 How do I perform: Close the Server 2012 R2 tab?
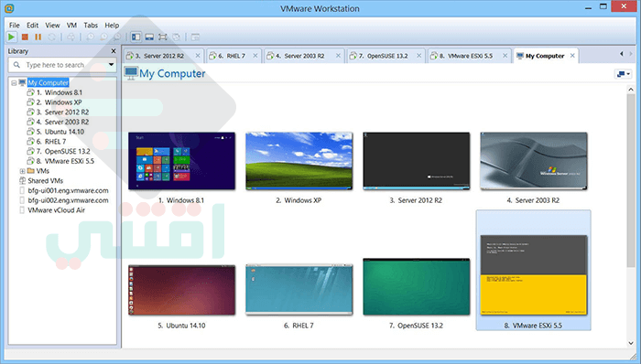point(198,56)
